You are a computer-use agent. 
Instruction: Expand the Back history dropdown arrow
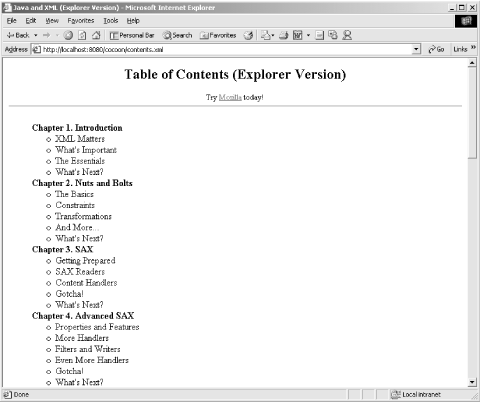coord(36,35)
